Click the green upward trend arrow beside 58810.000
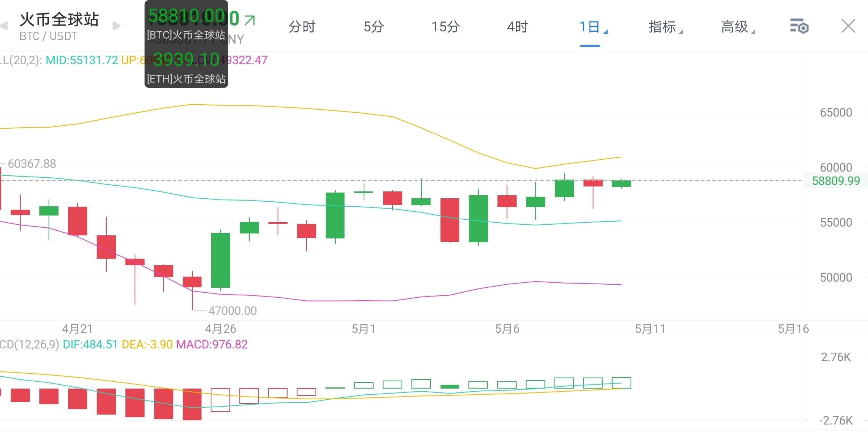868x431 pixels. (250, 21)
